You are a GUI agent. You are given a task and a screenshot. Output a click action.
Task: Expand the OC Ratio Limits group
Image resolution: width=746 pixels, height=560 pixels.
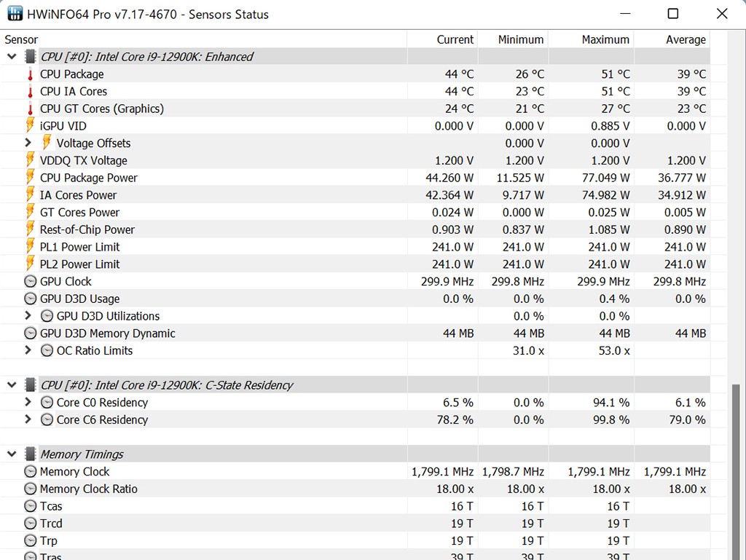[28, 350]
